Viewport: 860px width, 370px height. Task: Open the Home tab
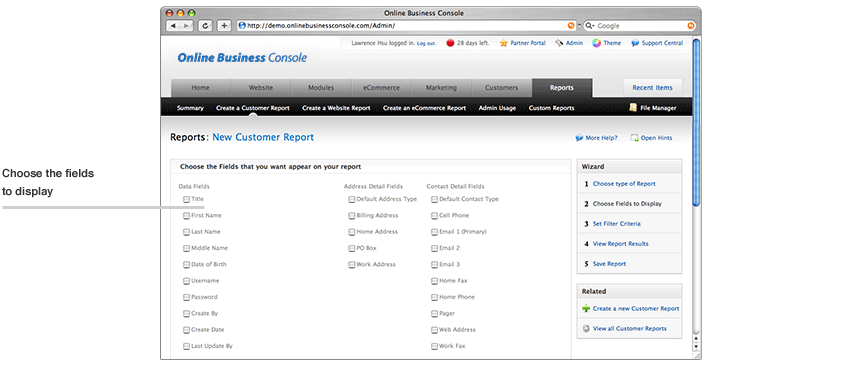[x=201, y=88]
